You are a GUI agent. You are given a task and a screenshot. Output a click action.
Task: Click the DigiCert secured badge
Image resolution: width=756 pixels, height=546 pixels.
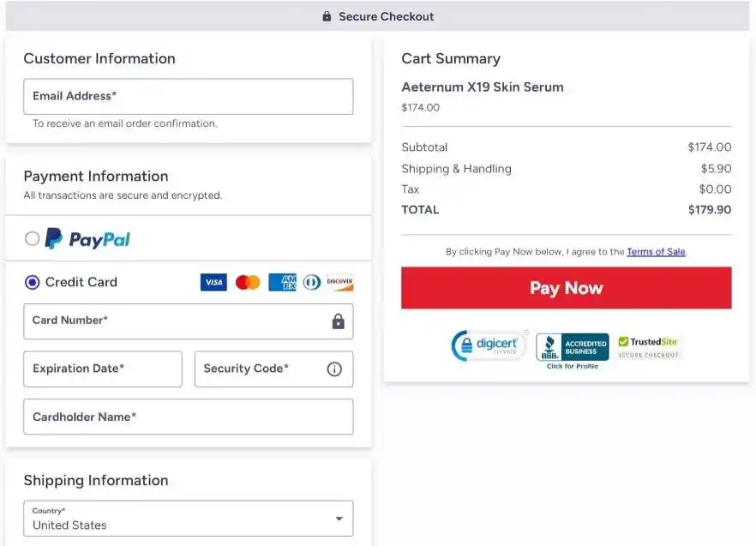488,345
